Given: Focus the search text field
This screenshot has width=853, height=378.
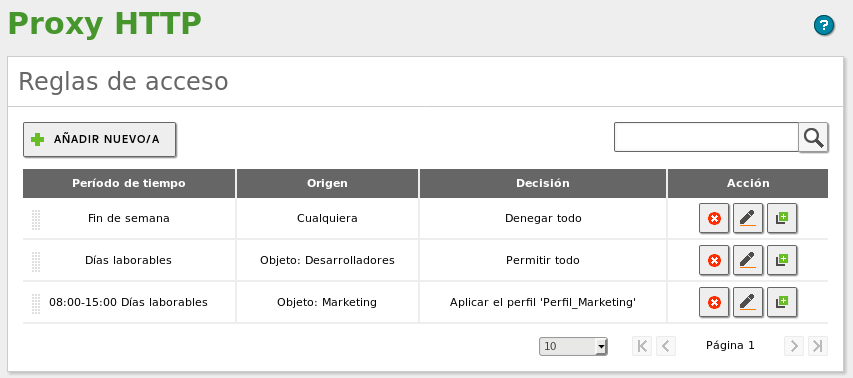Looking at the screenshot, I should 706,137.
